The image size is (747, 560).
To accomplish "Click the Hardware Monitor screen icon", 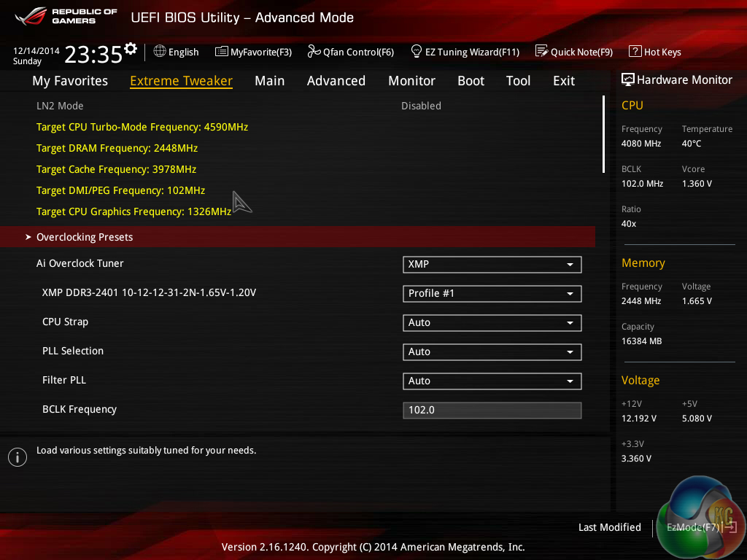I will point(628,79).
